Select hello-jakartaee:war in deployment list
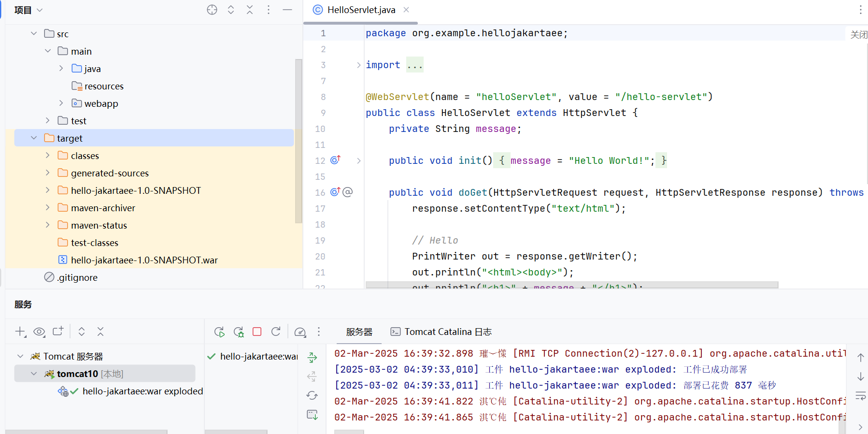The image size is (868, 434). coord(253,356)
